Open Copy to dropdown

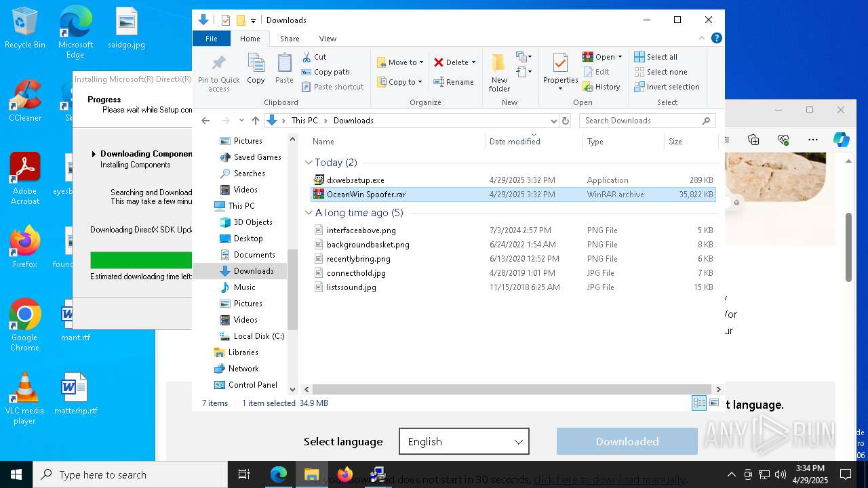pyautogui.click(x=400, y=82)
